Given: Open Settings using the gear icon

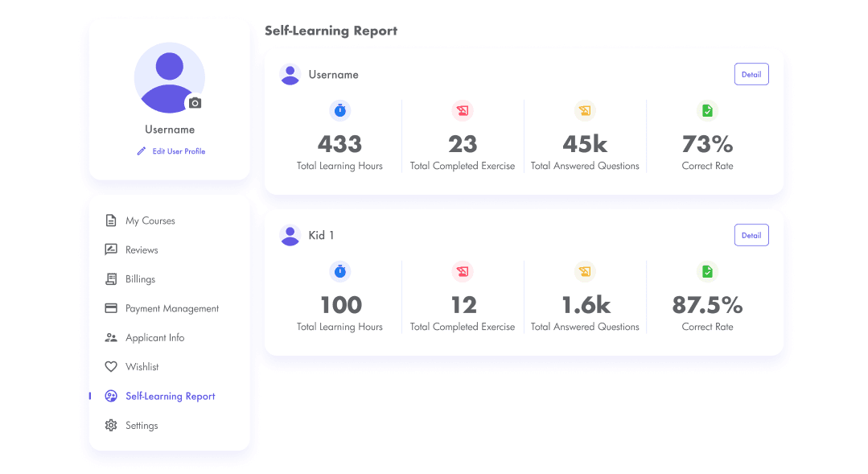Looking at the screenshot, I should (110, 425).
